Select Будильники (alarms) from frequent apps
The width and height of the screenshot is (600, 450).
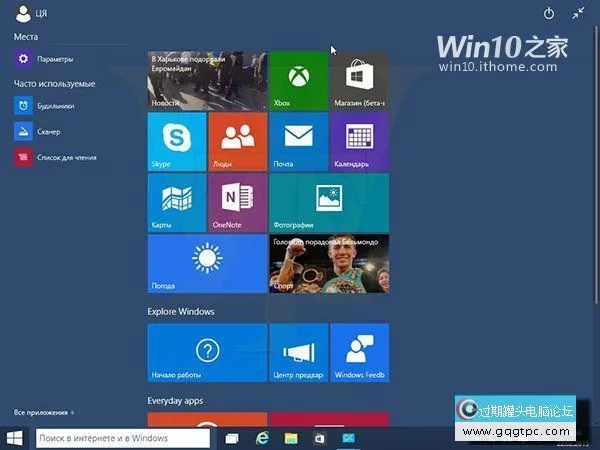click(55, 105)
